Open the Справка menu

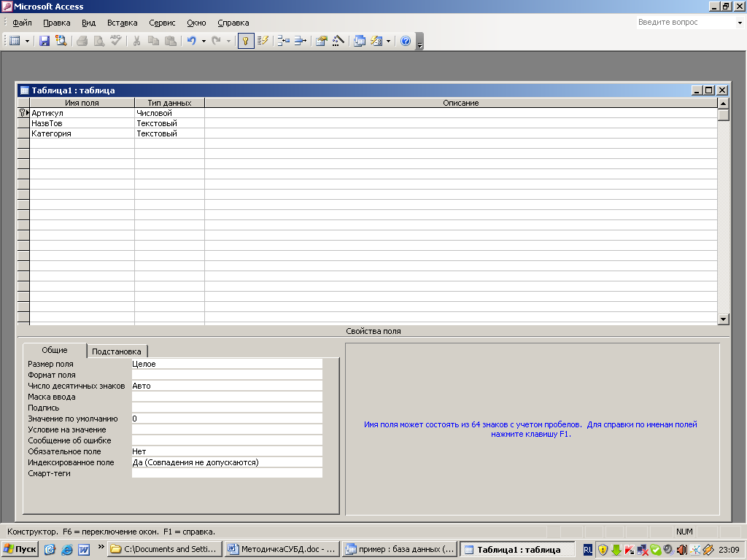pos(233,23)
